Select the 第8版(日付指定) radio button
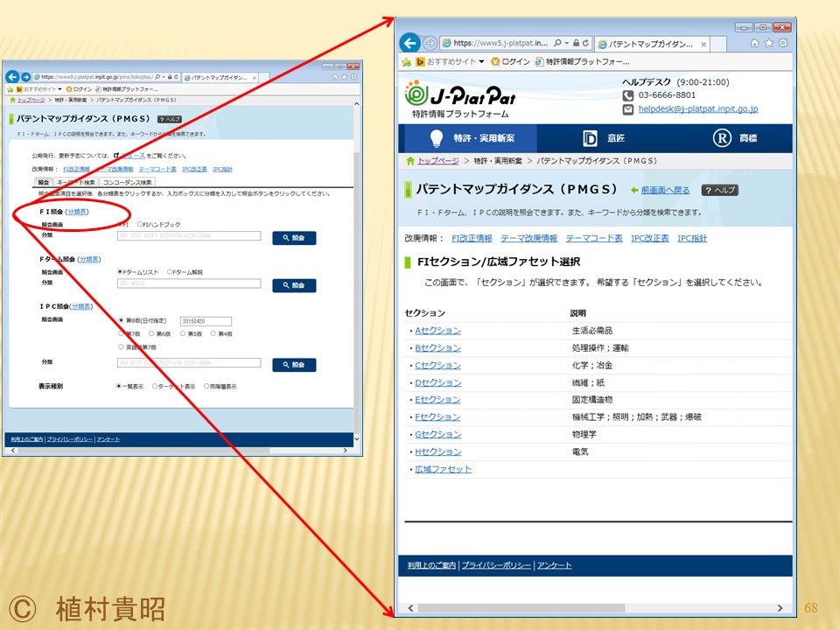 pos(121,320)
